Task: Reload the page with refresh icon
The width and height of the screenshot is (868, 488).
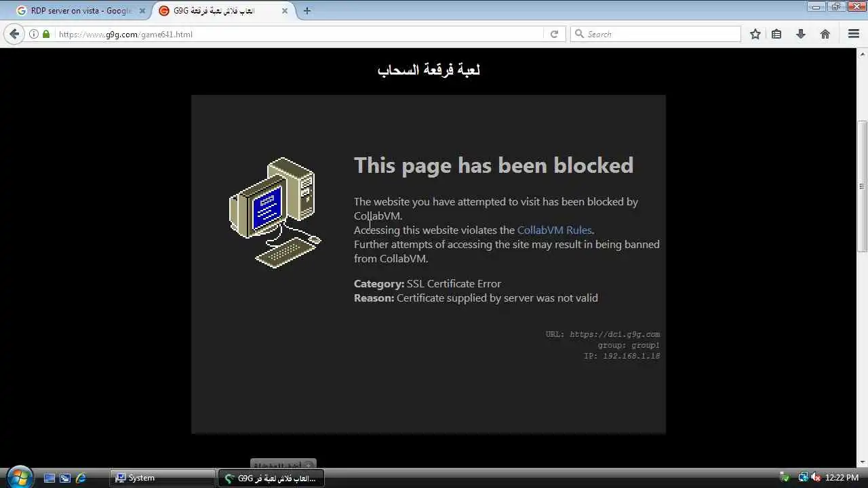Action: 554,34
